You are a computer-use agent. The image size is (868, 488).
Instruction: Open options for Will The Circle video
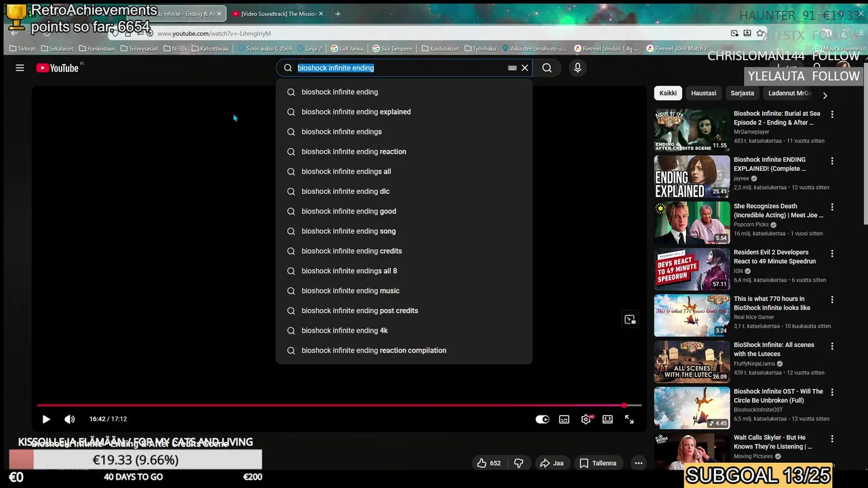tap(832, 392)
